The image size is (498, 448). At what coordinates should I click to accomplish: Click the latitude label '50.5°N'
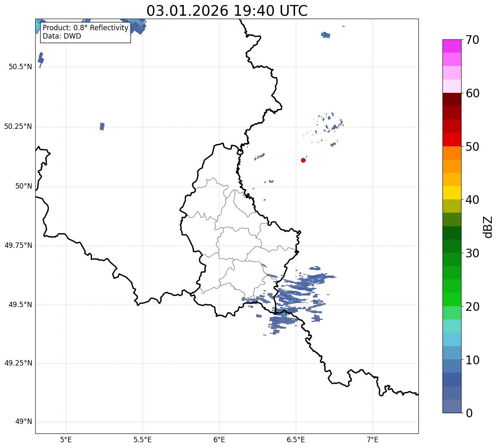coord(20,67)
